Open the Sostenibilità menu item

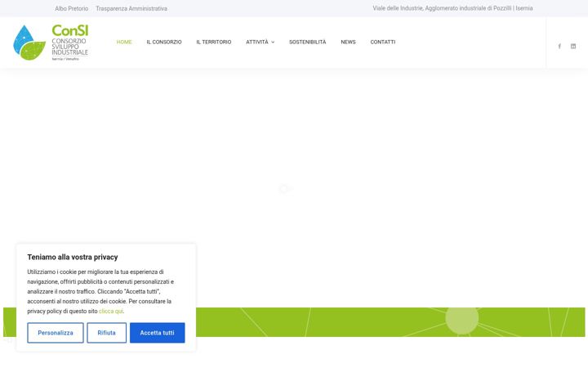click(x=308, y=42)
